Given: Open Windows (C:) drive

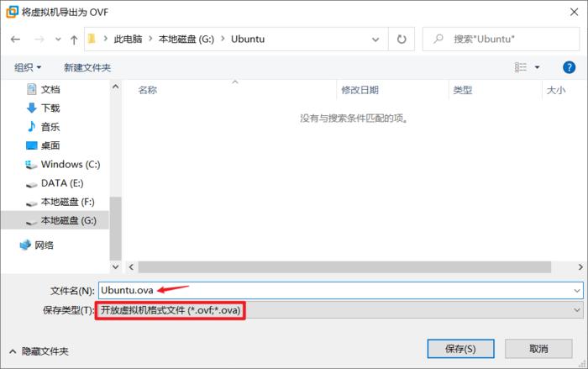Looking at the screenshot, I should tap(71, 165).
